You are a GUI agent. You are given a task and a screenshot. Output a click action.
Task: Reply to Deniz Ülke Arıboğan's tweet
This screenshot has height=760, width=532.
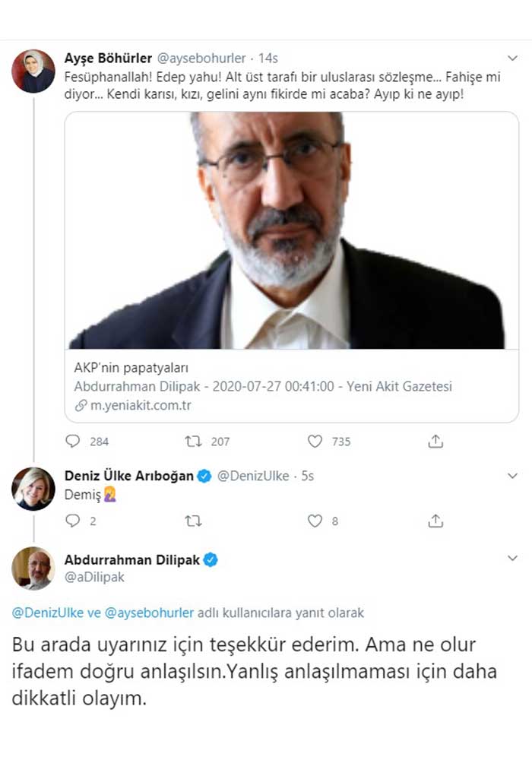tap(73, 521)
